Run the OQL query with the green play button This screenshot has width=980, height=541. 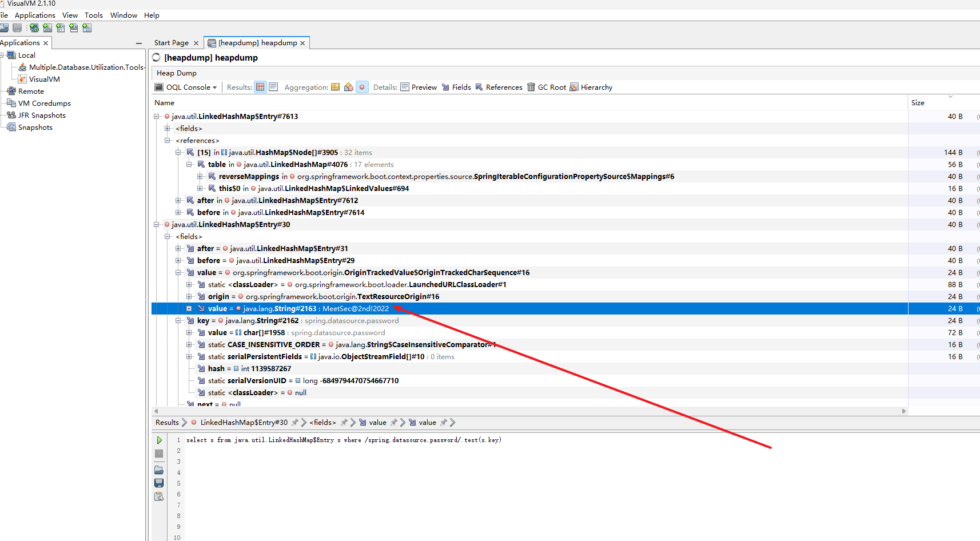point(159,440)
